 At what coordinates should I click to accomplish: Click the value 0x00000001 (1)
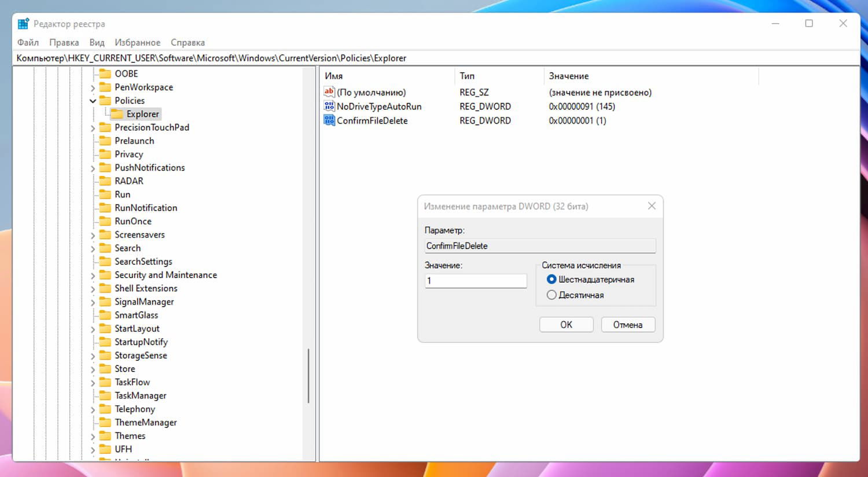point(578,120)
